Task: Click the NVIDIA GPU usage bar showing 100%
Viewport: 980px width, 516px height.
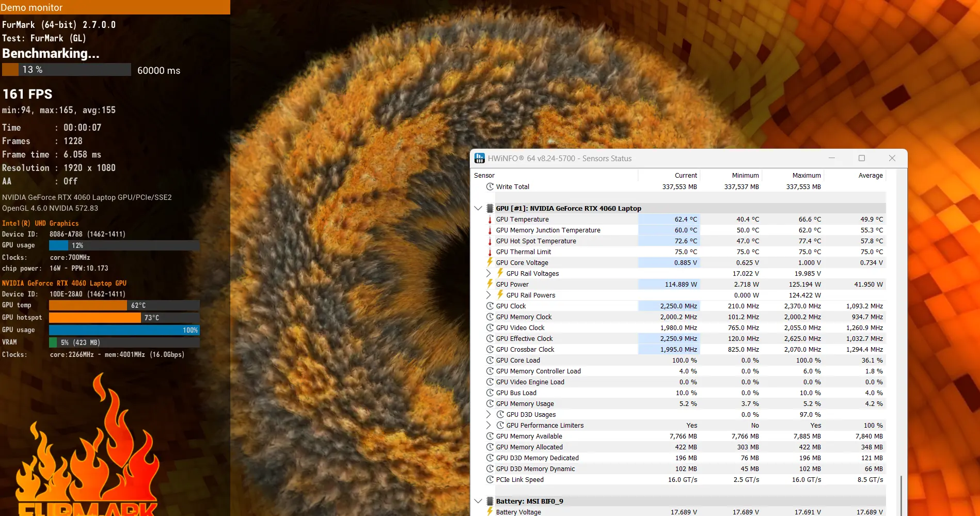Action: pyautogui.click(x=124, y=330)
